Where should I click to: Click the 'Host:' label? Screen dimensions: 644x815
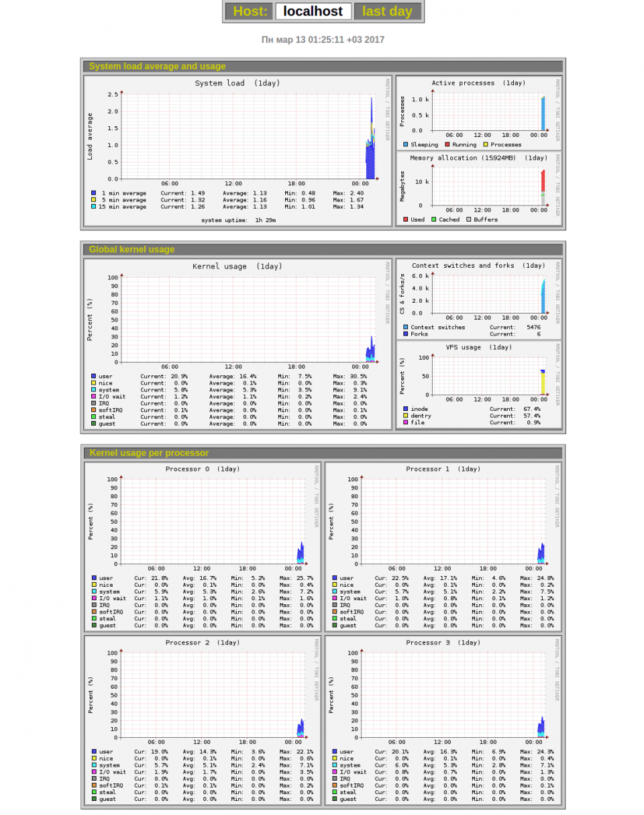click(x=252, y=11)
